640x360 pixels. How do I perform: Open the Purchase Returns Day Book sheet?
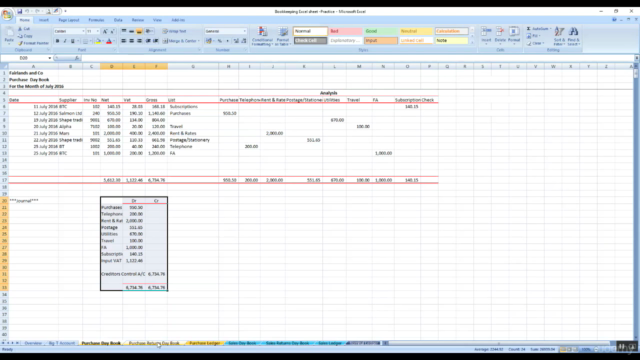click(x=154, y=343)
